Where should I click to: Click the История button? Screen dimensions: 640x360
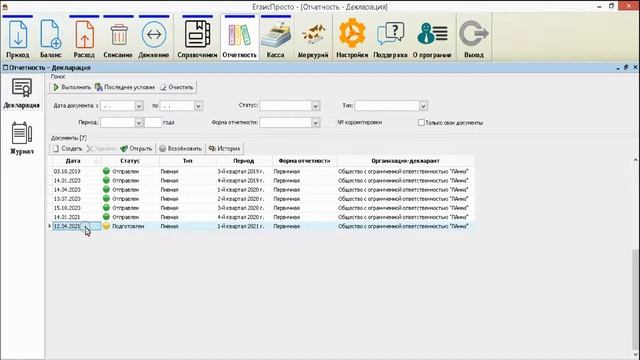pos(224,149)
